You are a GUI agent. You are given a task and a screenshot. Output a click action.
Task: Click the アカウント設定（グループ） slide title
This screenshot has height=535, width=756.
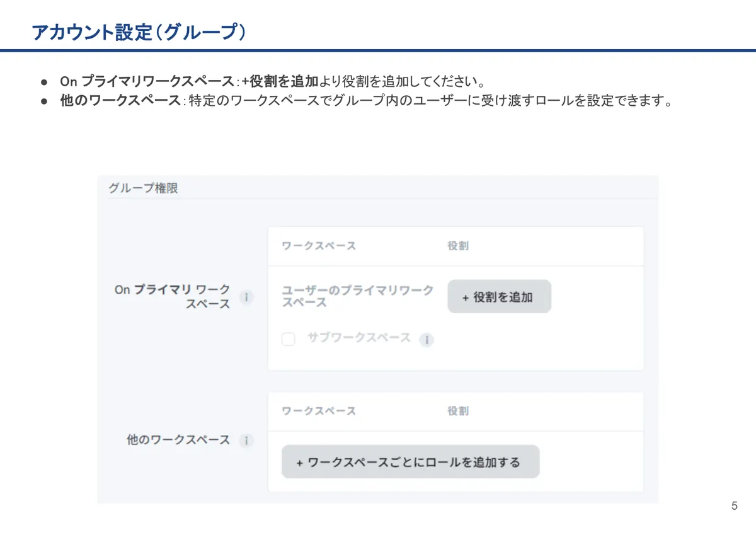point(139,33)
